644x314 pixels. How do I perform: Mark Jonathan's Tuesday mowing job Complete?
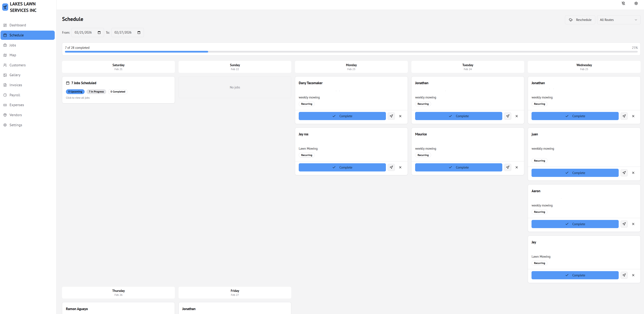pos(458,116)
